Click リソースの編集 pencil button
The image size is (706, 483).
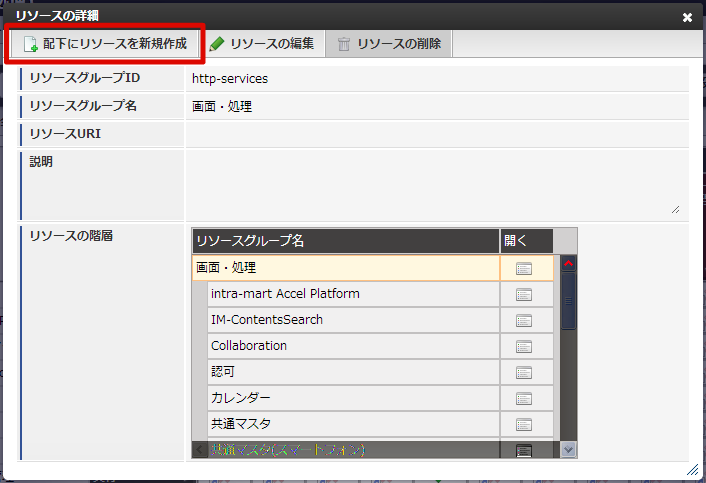[262, 44]
